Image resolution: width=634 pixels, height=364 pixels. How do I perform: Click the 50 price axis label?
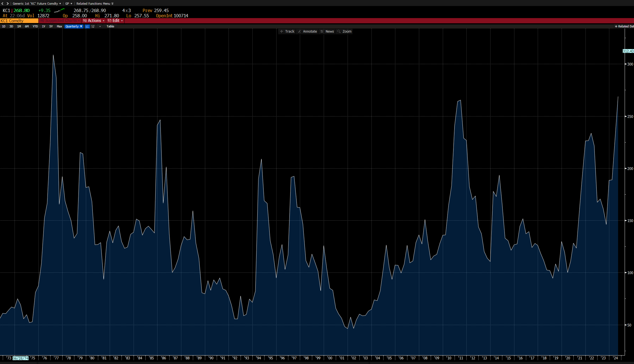629,325
